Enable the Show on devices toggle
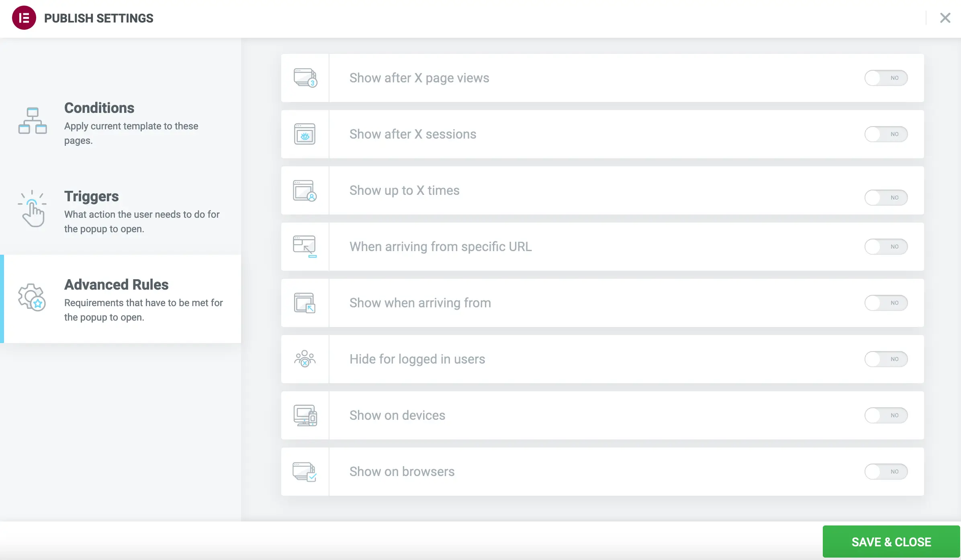Screen dimensions: 961x560 (886, 415)
